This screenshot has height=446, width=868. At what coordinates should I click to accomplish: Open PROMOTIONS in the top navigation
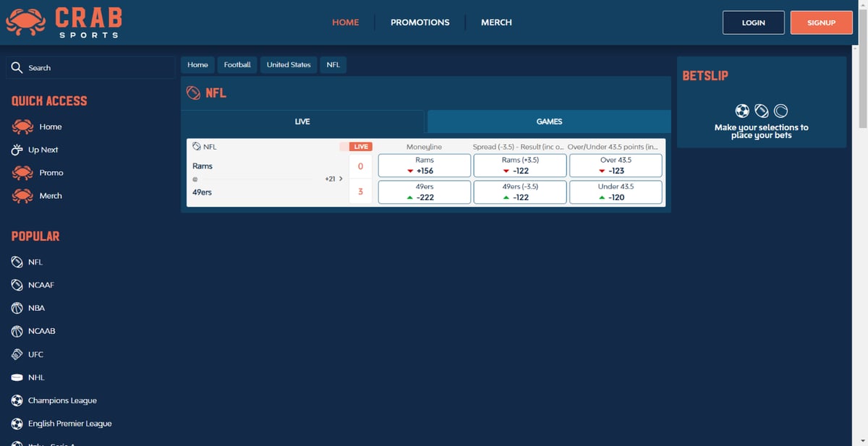(420, 22)
